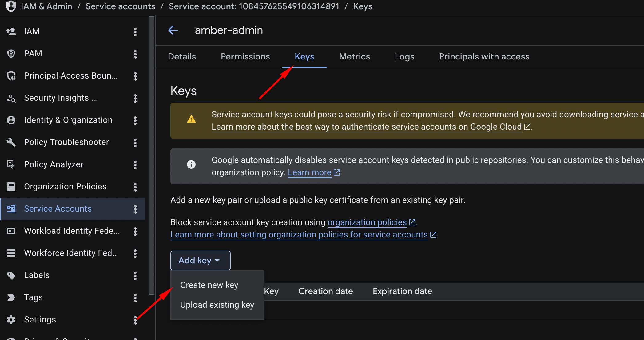Open the Logs tab
The width and height of the screenshot is (644, 340).
404,57
